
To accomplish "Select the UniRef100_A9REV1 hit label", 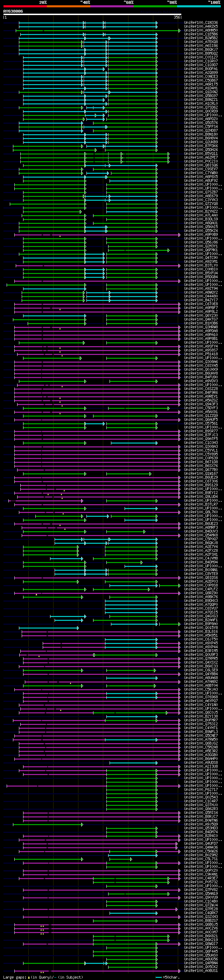I will [x=201, y=396].
